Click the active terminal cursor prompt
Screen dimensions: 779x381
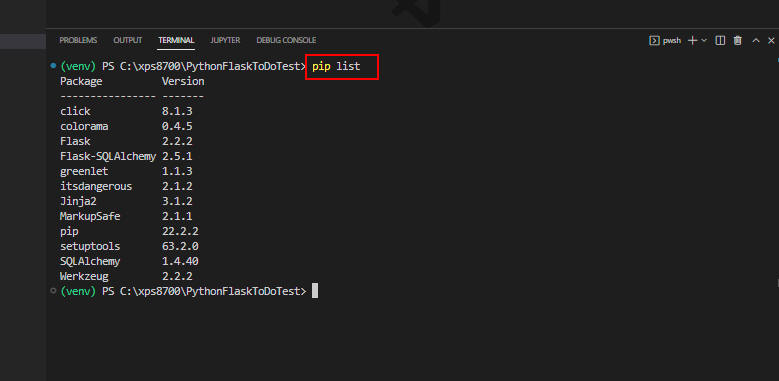314,291
